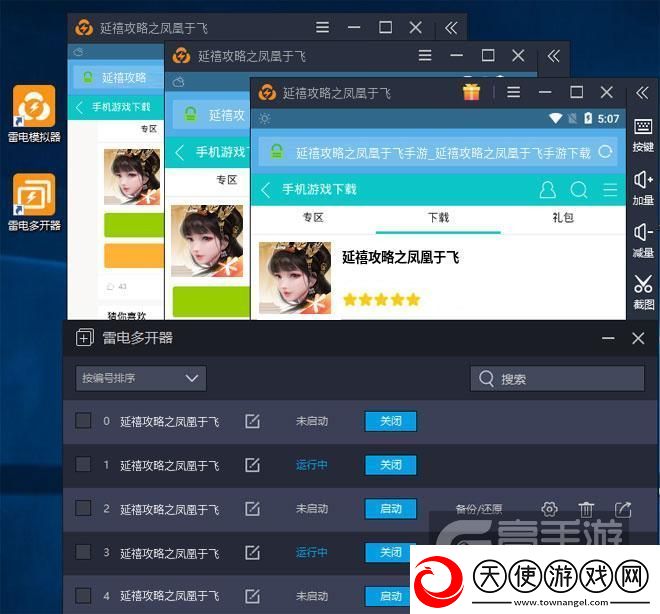Click the green lock icon in address bar
Screen dimensions: 660x614
pos(277,152)
